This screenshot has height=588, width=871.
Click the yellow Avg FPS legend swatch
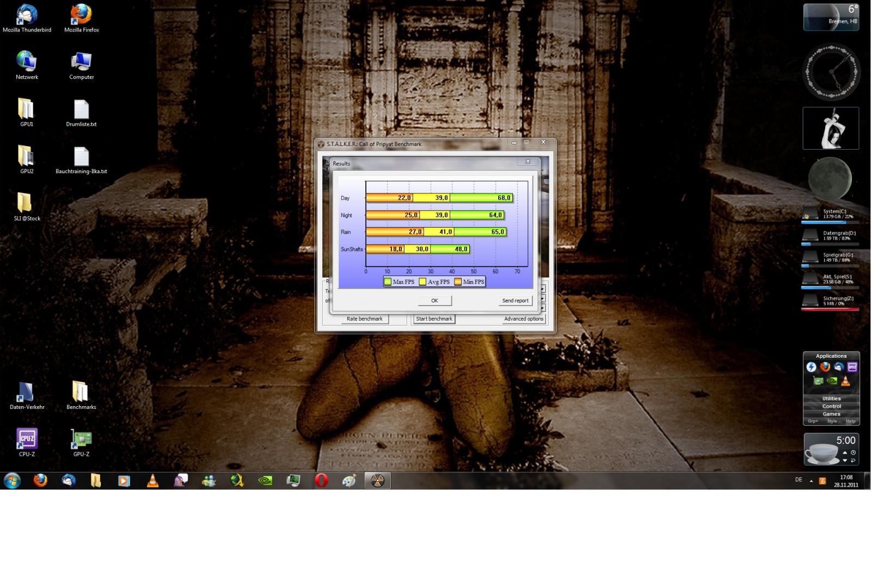point(422,281)
